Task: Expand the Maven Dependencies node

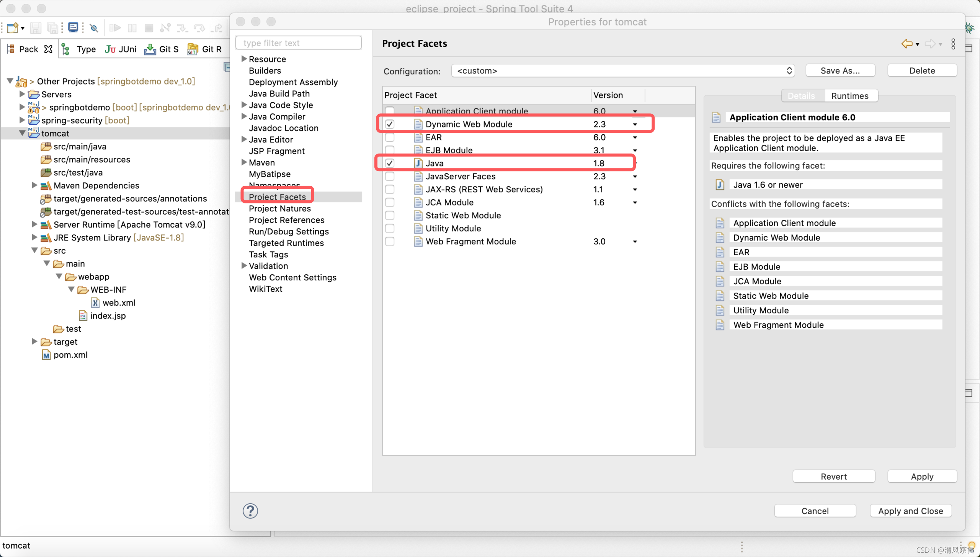Action: click(x=34, y=185)
